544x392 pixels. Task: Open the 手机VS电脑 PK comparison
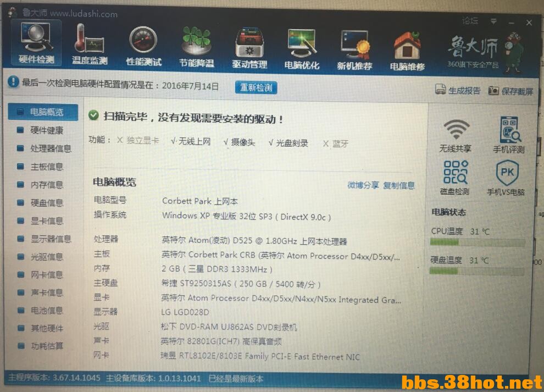pyautogui.click(x=506, y=178)
